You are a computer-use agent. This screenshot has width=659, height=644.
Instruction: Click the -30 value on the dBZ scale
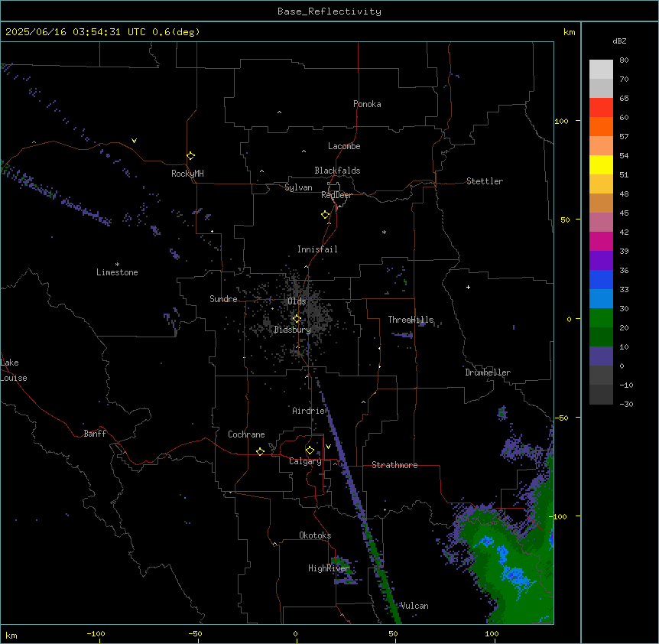[x=626, y=404]
